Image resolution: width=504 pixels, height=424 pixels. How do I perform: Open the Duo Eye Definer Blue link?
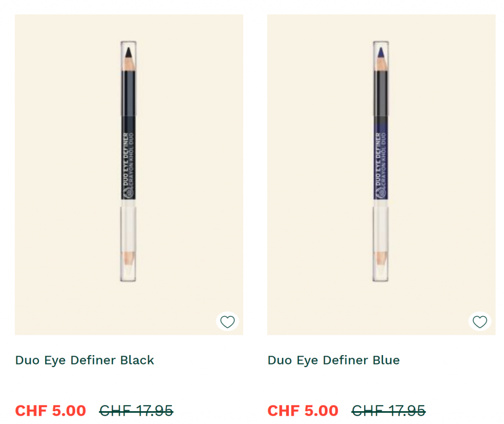(334, 360)
